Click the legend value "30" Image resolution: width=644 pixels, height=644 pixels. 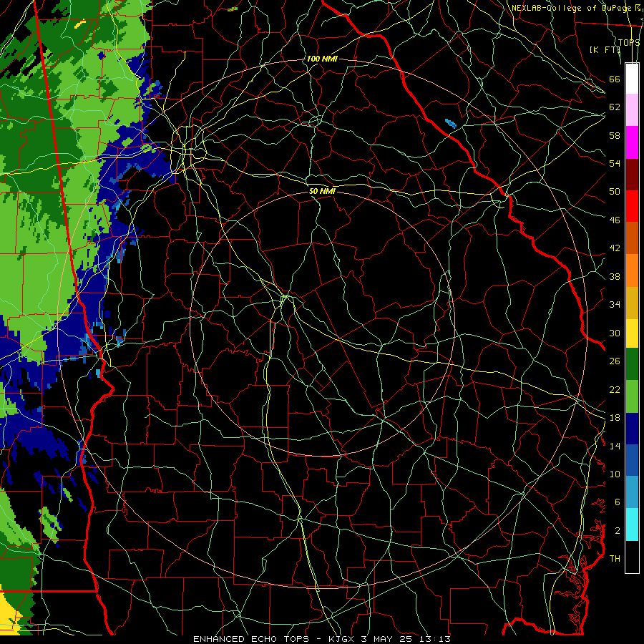point(615,333)
